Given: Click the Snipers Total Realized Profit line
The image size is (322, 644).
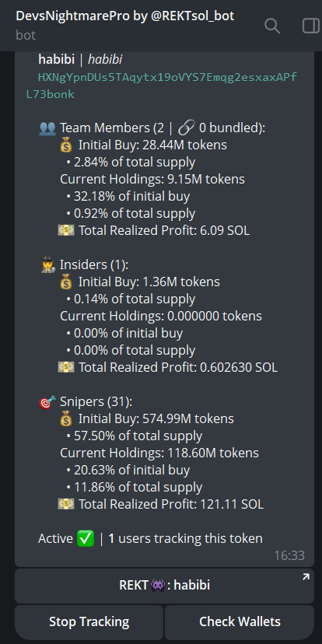Looking at the screenshot, I should 160,504.
